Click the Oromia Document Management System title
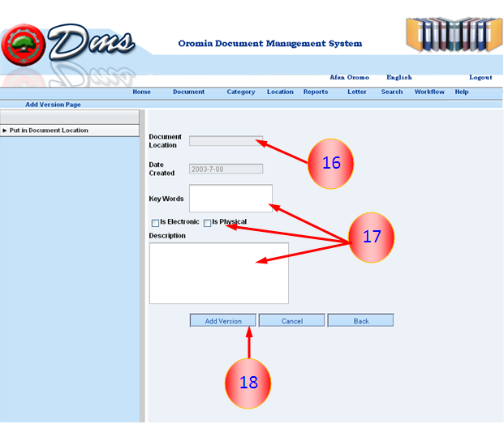 [x=270, y=43]
